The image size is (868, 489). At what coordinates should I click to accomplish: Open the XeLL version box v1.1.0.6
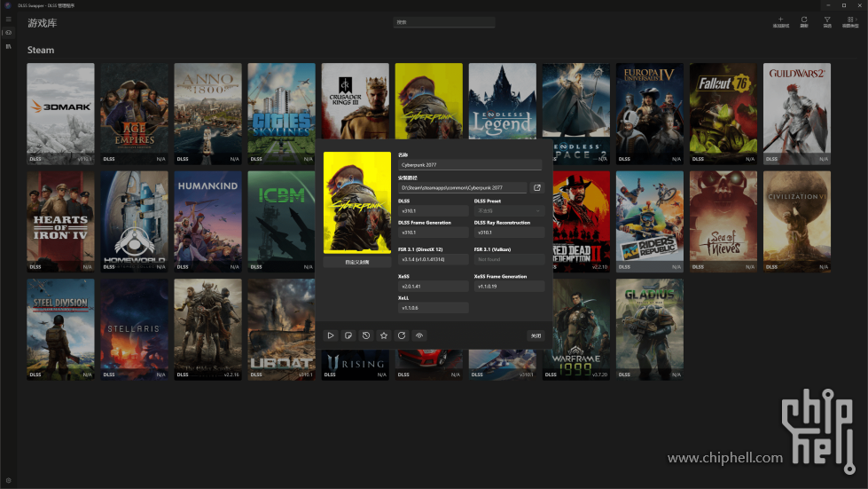coord(433,308)
